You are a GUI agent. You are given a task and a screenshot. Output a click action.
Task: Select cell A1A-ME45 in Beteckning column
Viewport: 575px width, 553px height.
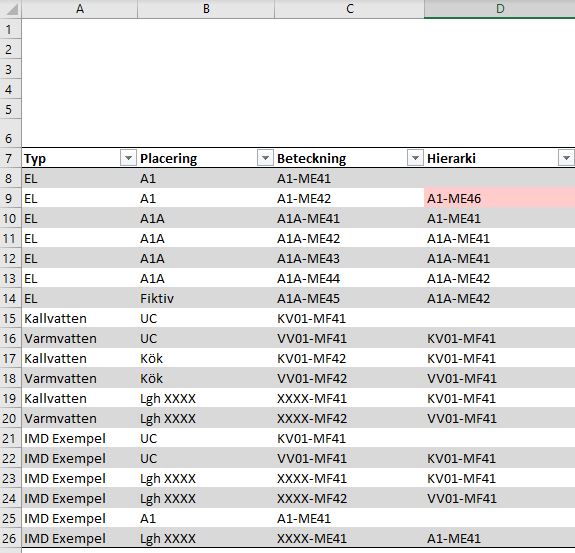(349, 298)
